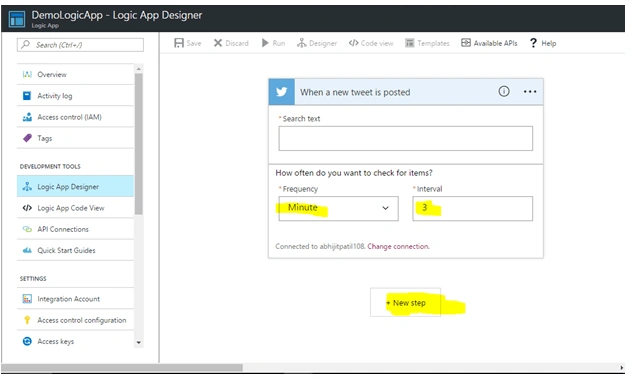
Task: Click the horizontal scrollbar thumb at bottom
Action: click(122, 367)
